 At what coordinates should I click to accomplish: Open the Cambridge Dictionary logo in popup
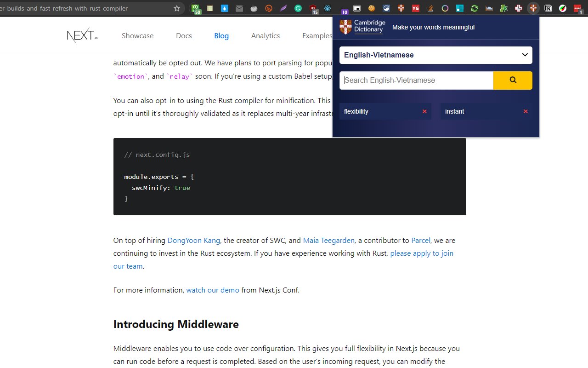362,27
